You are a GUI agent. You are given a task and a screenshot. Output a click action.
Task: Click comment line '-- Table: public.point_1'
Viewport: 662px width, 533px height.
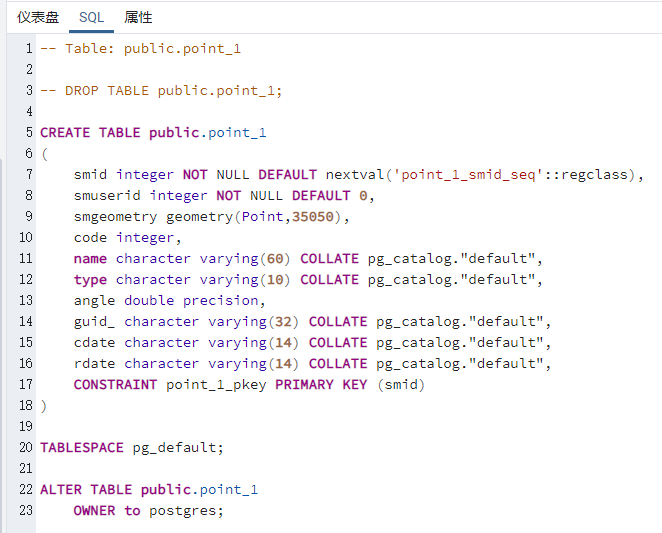[x=140, y=49]
